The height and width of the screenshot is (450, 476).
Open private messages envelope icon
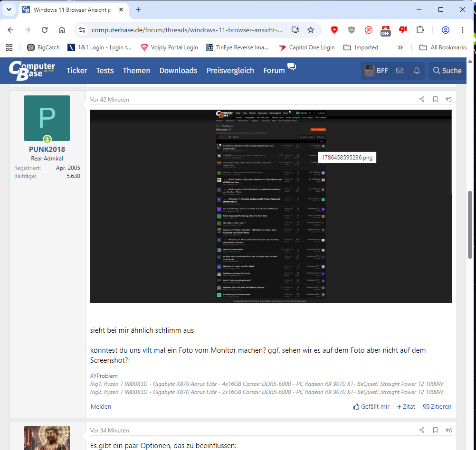click(400, 71)
